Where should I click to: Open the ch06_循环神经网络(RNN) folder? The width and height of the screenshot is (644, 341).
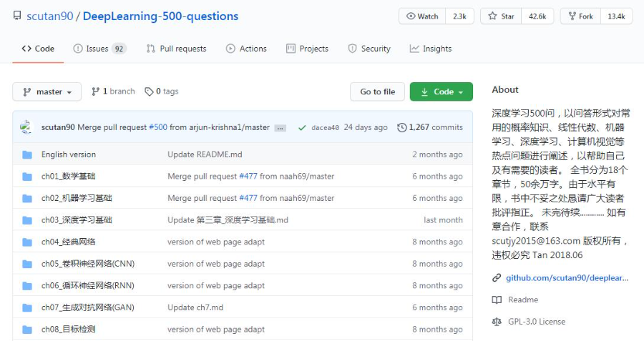pyautogui.click(x=88, y=285)
